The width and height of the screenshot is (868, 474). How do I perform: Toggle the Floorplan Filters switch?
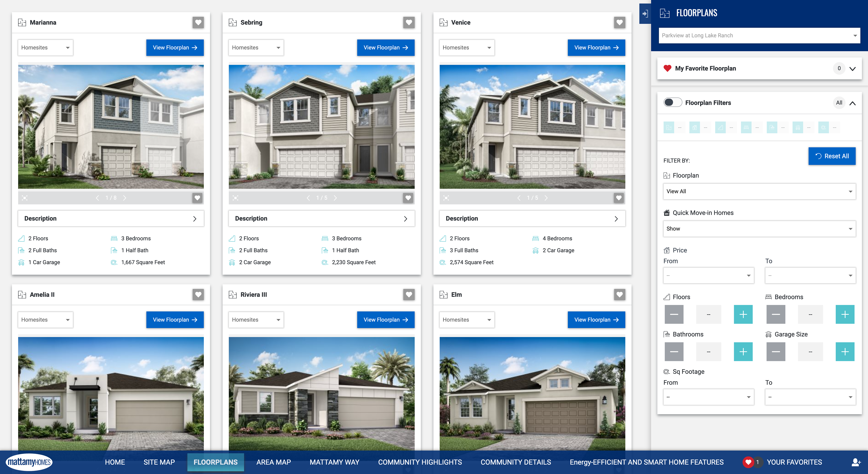[672, 102]
